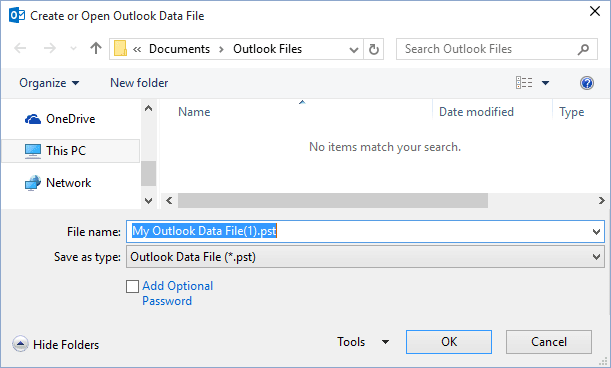Enable the Add Optional Password checkbox

point(132,286)
